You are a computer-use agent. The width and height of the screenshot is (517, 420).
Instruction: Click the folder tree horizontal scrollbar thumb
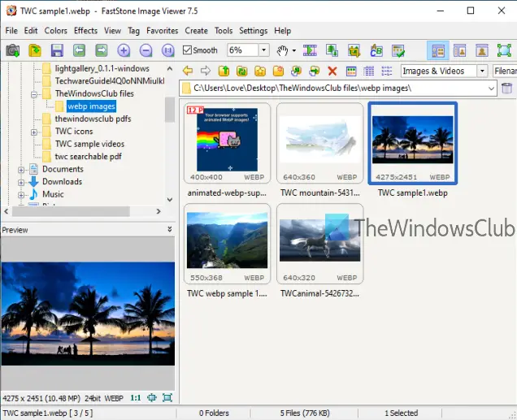71,211
